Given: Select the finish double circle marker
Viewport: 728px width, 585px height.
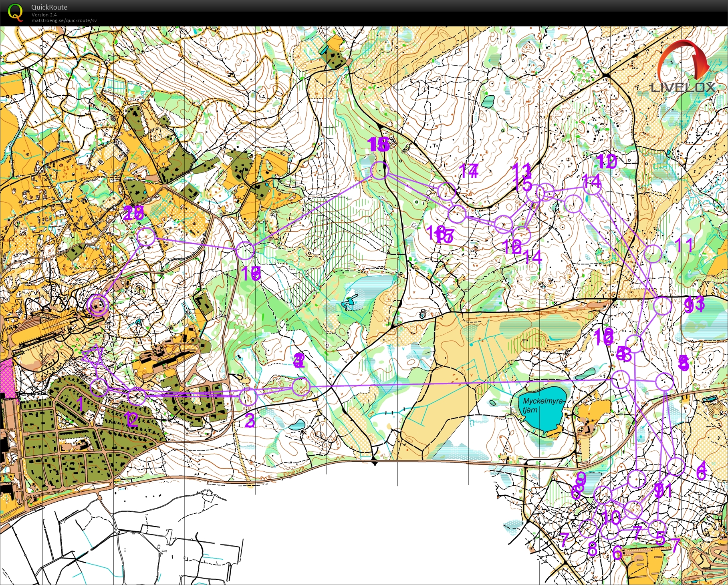Looking at the screenshot, I should [98, 306].
